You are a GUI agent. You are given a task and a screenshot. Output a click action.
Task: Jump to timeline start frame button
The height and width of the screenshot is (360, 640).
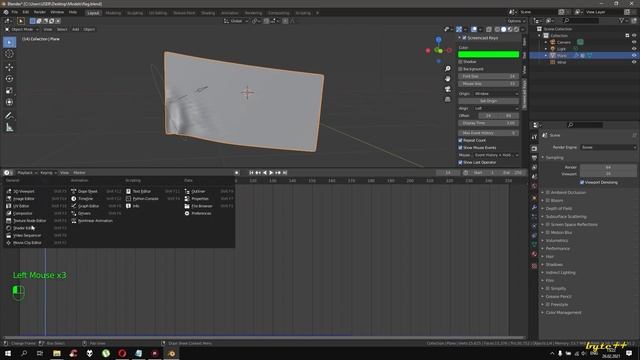coord(251,173)
